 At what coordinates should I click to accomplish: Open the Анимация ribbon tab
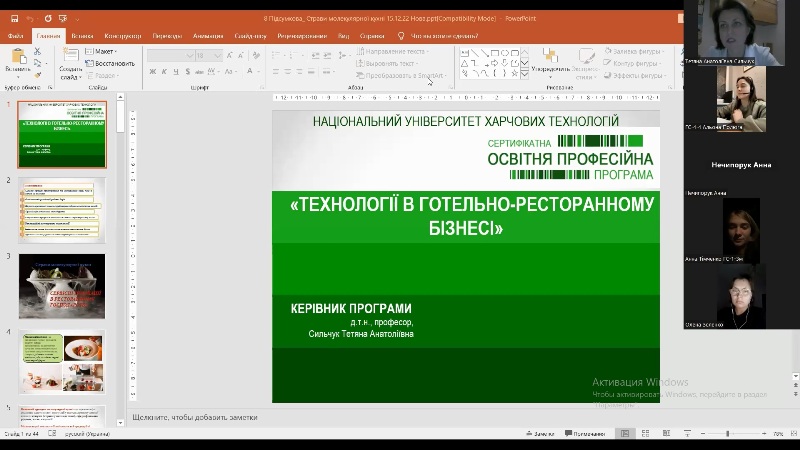[x=209, y=35]
